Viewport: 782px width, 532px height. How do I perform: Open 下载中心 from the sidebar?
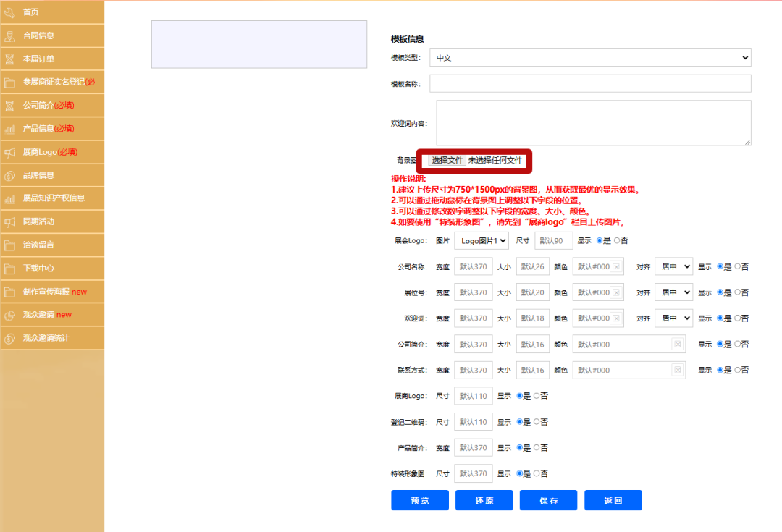coord(52,269)
